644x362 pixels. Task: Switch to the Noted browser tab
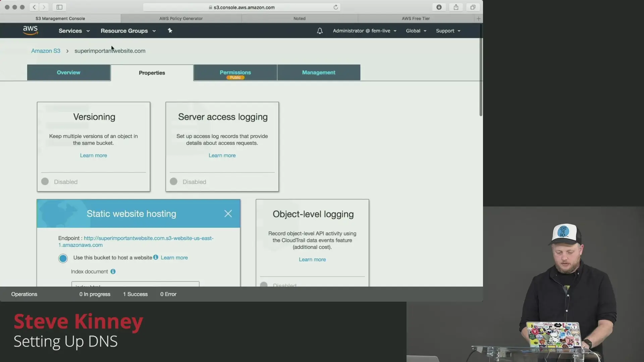point(300,18)
